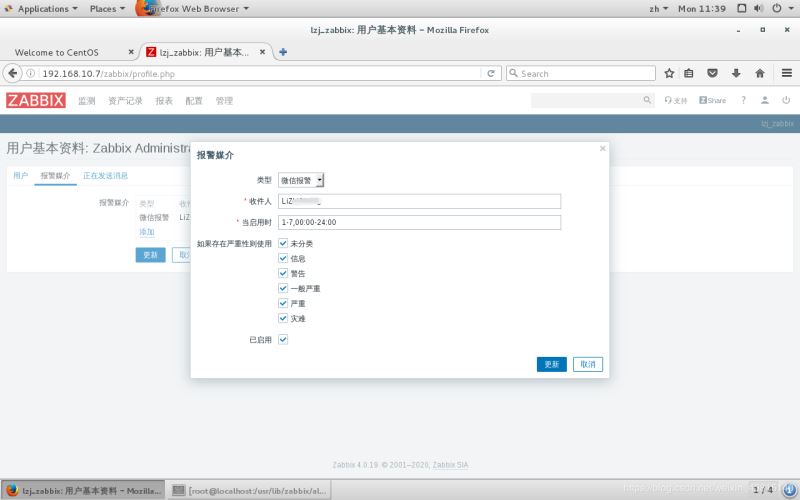Viewport: 800px width, 500px height.
Task: Open the bookmarks list icon
Action: (689, 73)
